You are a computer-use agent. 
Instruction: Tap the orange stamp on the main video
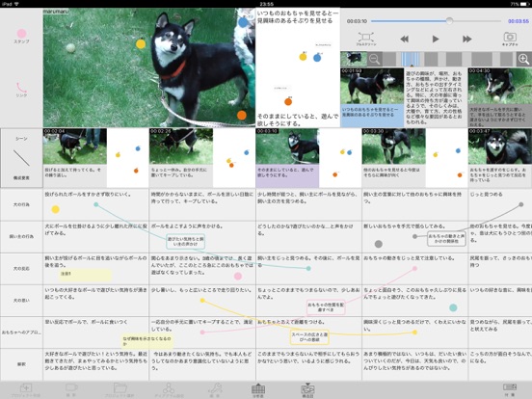(x=242, y=116)
